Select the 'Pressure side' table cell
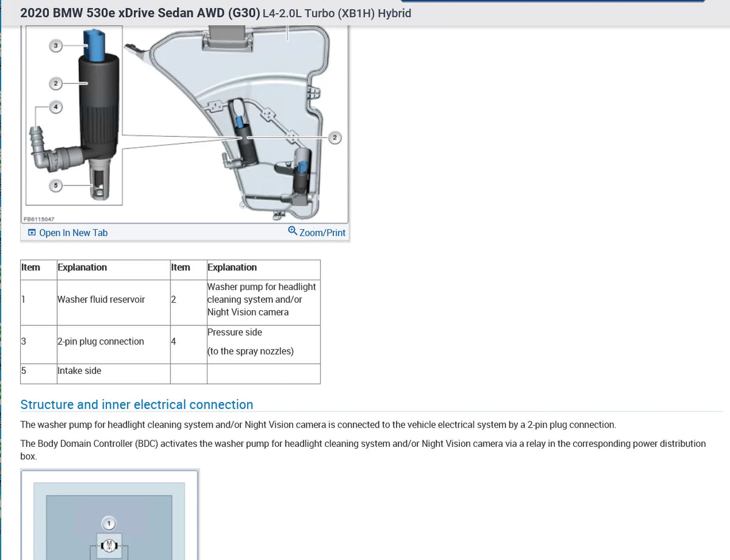Image resolution: width=730 pixels, height=560 pixels. pos(263,344)
